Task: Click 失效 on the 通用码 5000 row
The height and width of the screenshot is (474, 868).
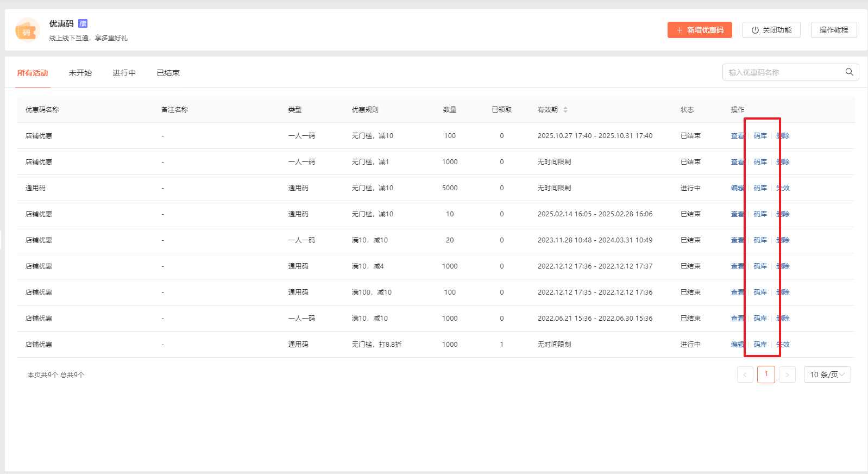Action: [783, 188]
